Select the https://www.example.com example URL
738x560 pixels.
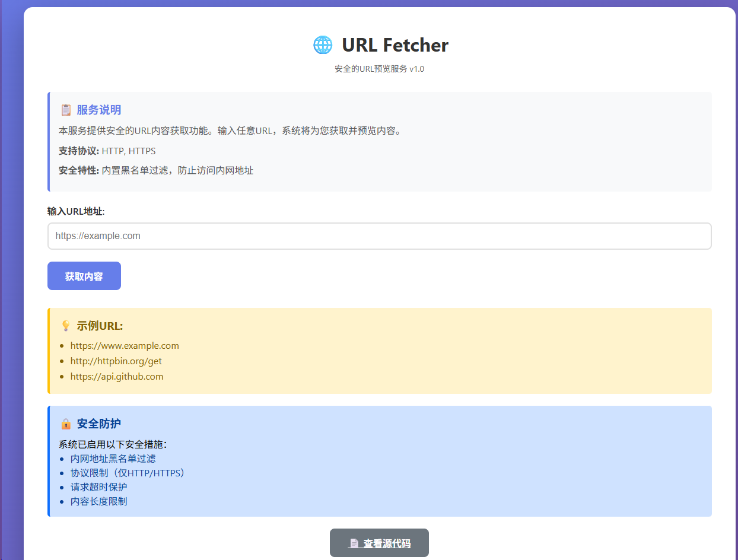tap(125, 346)
